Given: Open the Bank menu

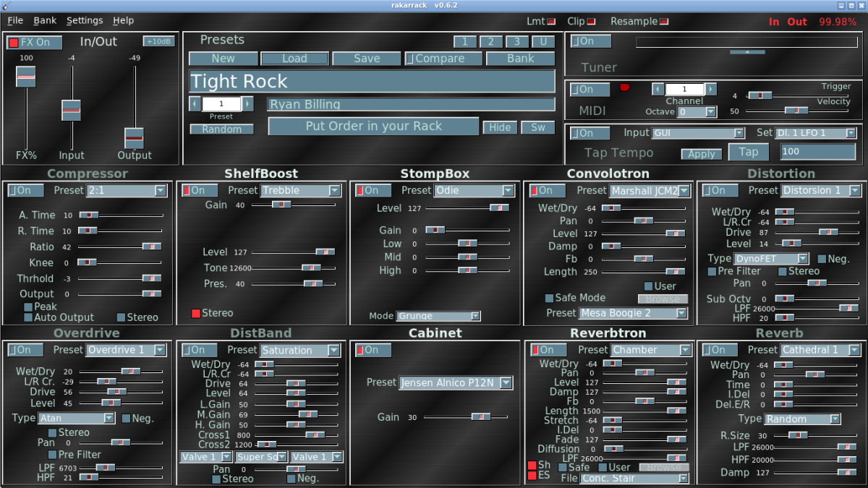Looking at the screenshot, I should (x=44, y=21).
